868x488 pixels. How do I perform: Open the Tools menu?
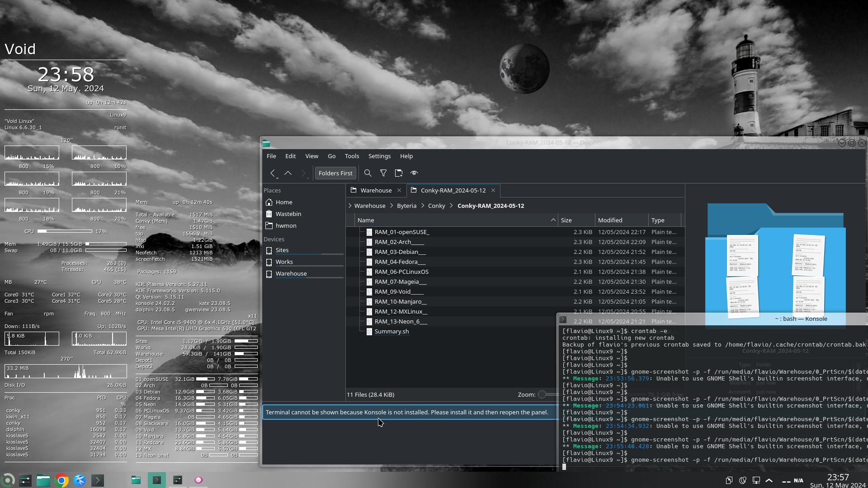click(352, 156)
